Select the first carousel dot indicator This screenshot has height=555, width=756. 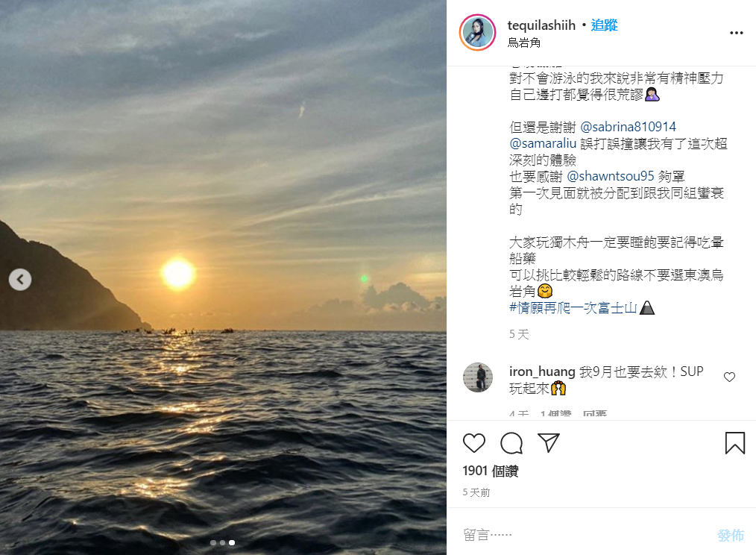213,542
